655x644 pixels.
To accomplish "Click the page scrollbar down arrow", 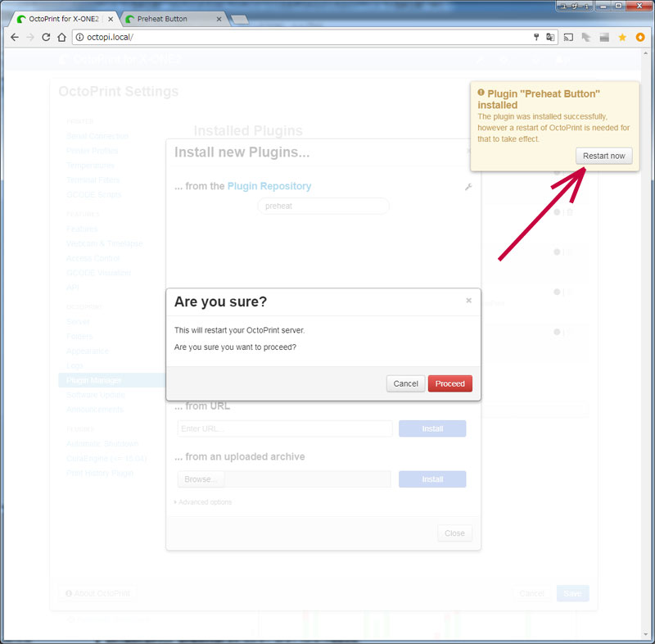I will [x=646, y=635].
